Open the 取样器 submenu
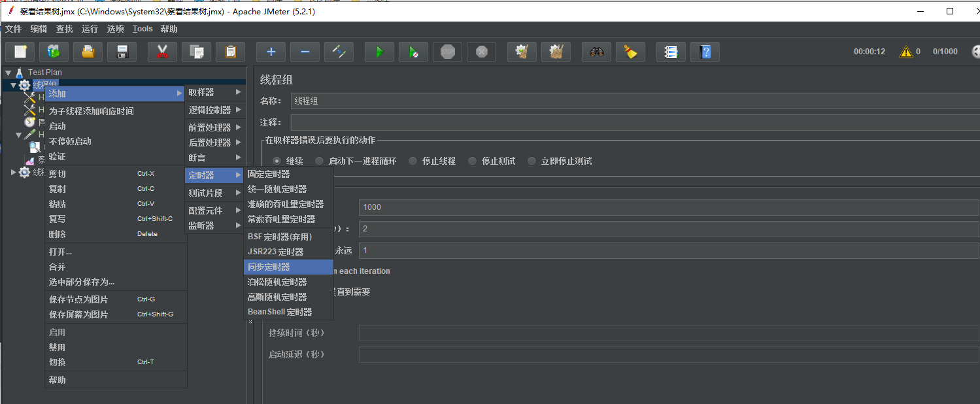 click(x=215, y=92)
